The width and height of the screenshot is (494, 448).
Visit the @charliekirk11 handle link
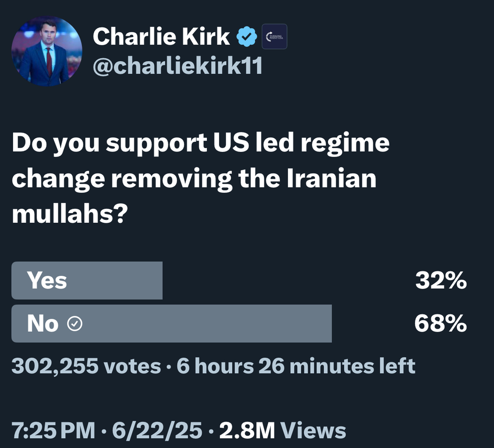click(177, 66)
